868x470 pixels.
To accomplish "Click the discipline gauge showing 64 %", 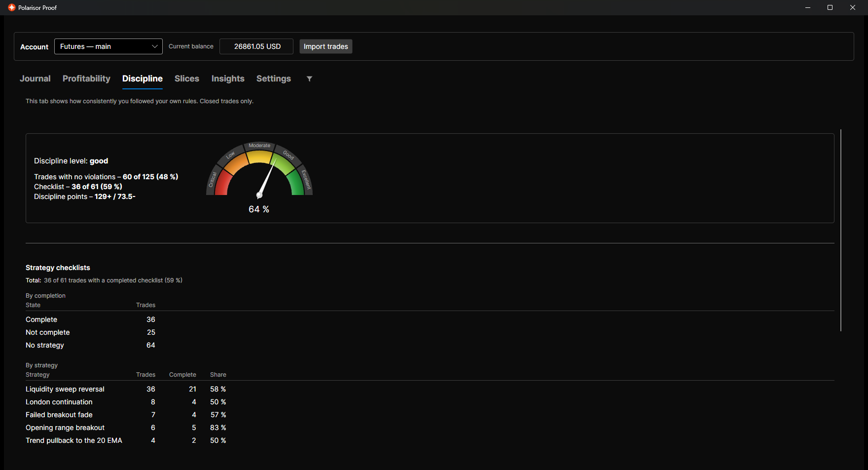I will pos(259,178).
